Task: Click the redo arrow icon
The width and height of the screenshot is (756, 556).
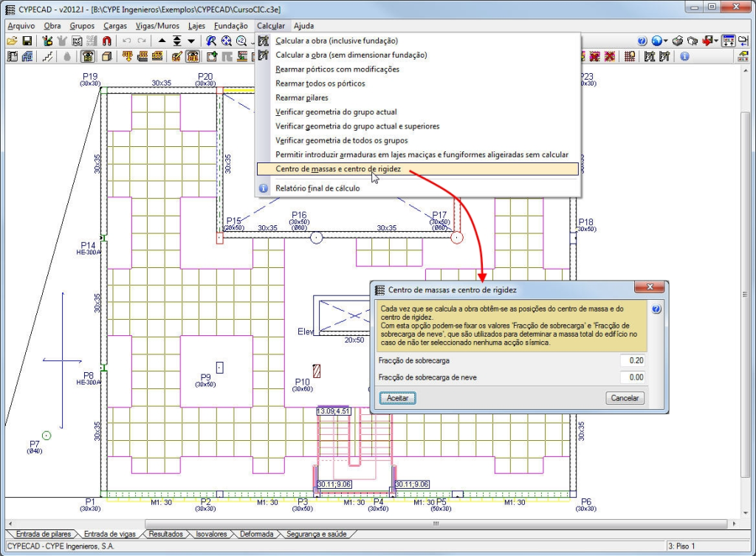Action: tap(142, 41)
